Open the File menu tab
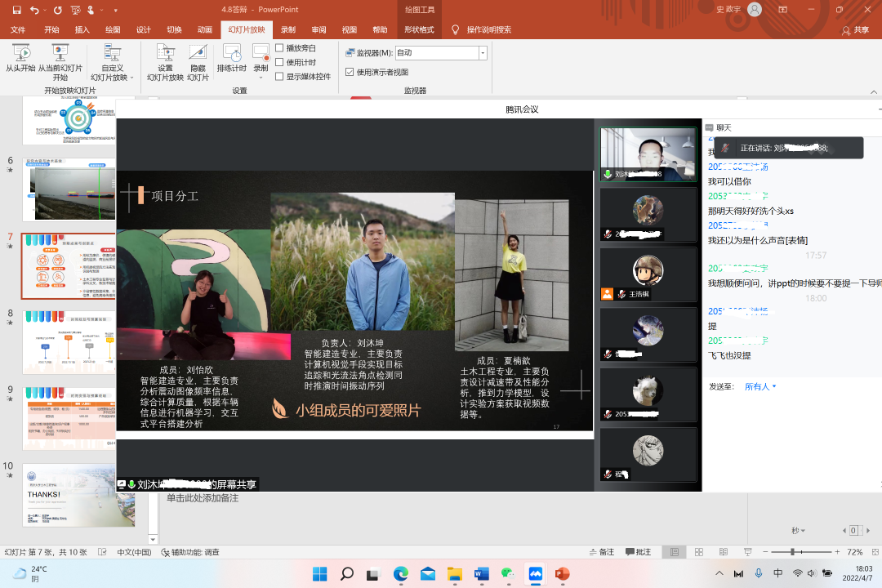This screenshot has width=882, height=588. 18,30
